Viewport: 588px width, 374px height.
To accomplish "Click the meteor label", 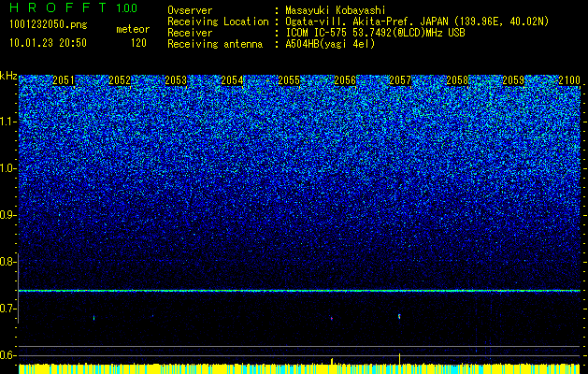I will point(133,29).
